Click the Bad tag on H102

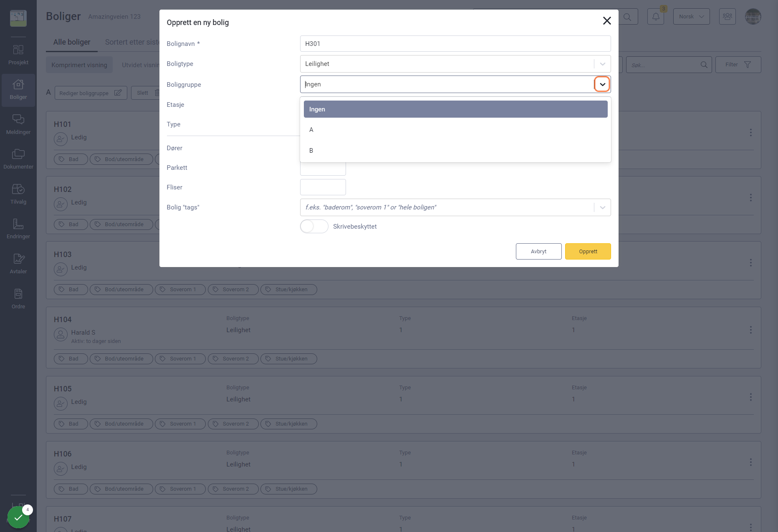tap(71, 224)
